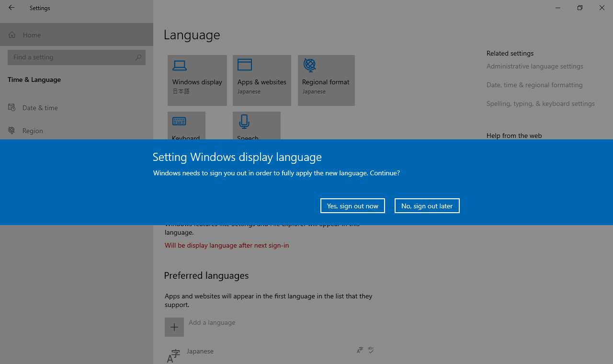Click the Region globe icon in sidebar
Image resolution: width=613 pixels, height=364 pixels.
coord(12,130)
